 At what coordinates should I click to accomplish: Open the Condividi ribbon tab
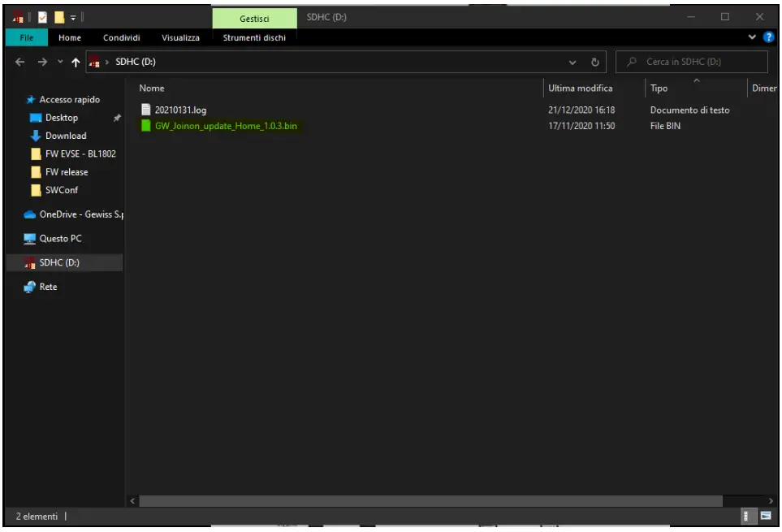(121, 37)
